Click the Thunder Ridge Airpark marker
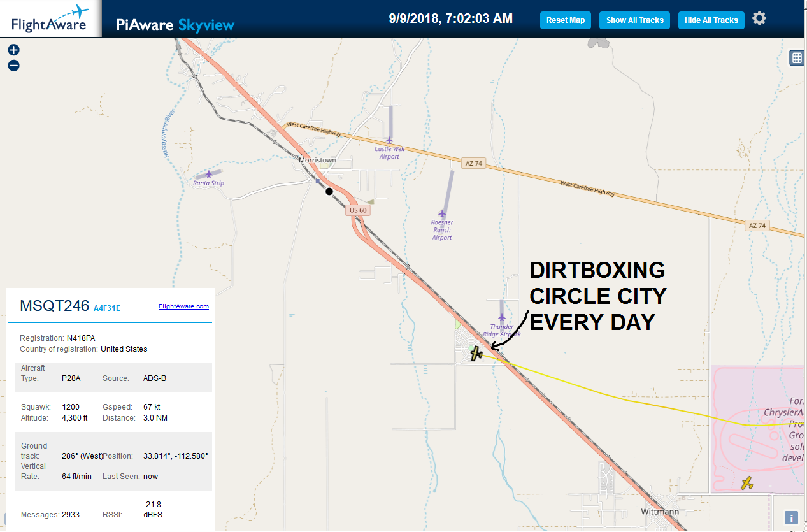The width and height of the screenshot is (807, 532). 501,317
